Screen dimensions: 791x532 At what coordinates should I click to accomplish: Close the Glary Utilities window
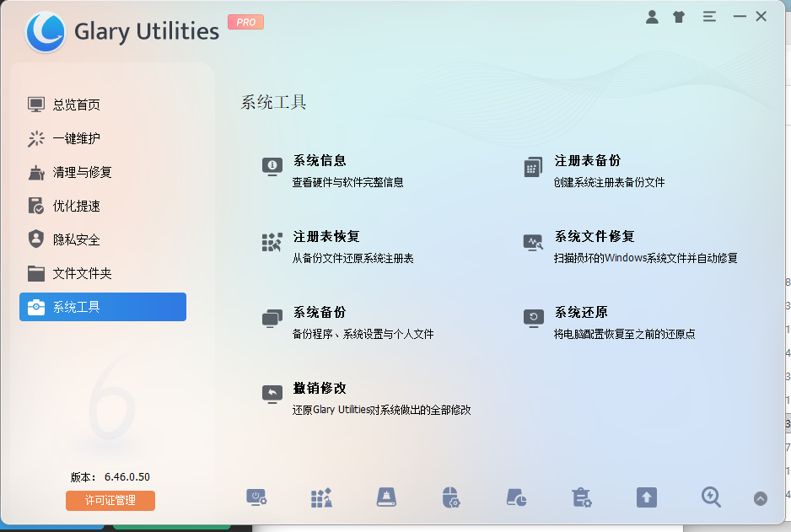point(761,17)
